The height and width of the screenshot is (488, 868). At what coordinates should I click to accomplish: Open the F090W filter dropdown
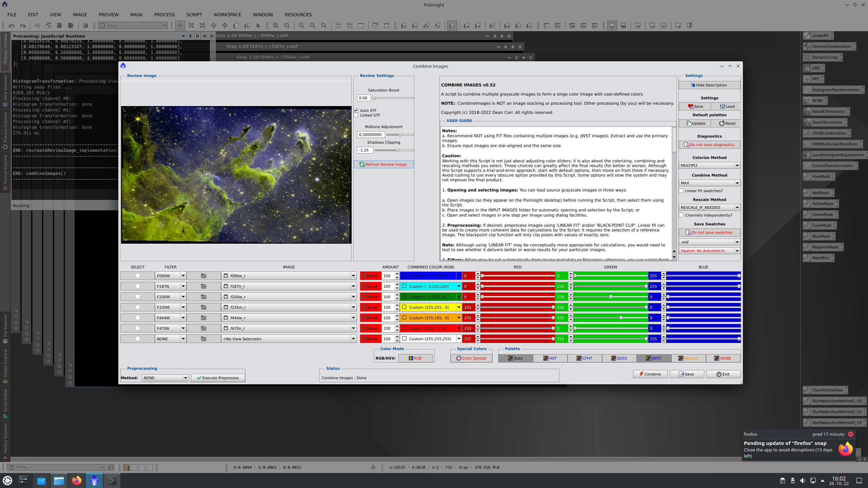point(171,276)
